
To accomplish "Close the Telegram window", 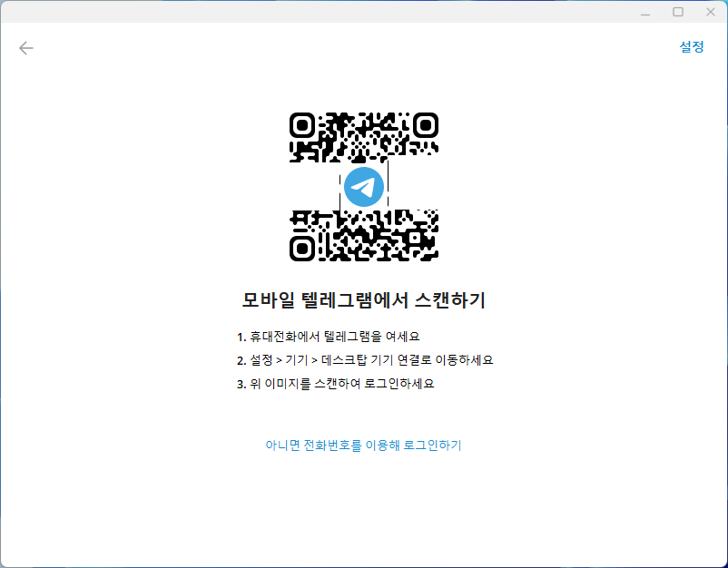I will pyautogui.click(x=711, y=12).
